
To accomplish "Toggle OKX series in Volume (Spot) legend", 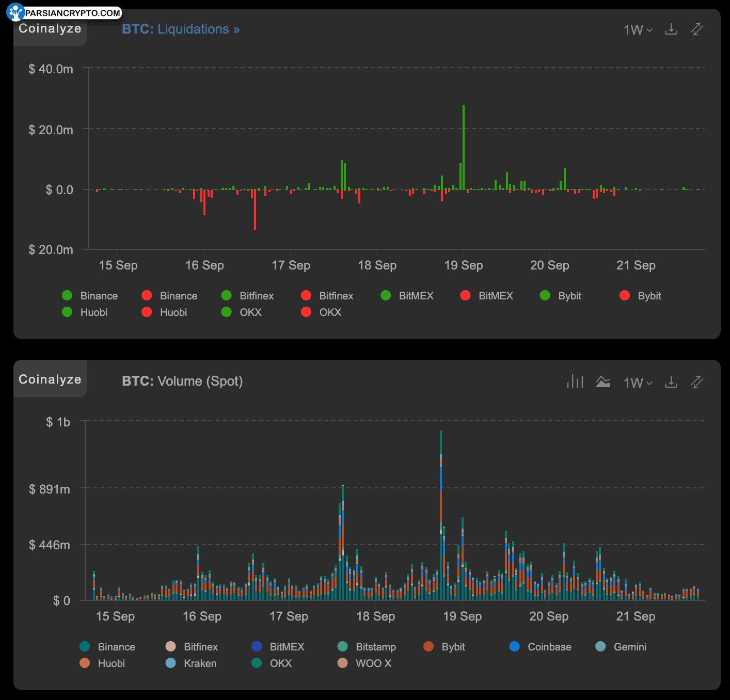I will [x=272, y=663].
